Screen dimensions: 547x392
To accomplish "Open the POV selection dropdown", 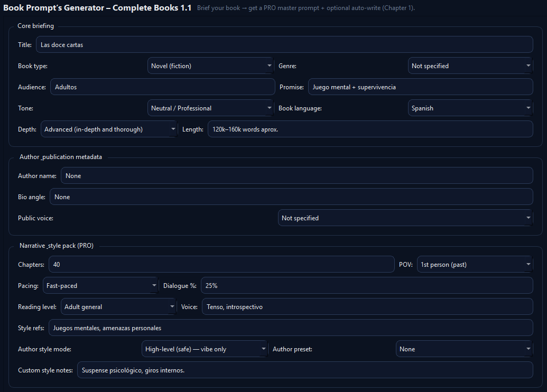I will pyautogui.click(x=474, y=264).
